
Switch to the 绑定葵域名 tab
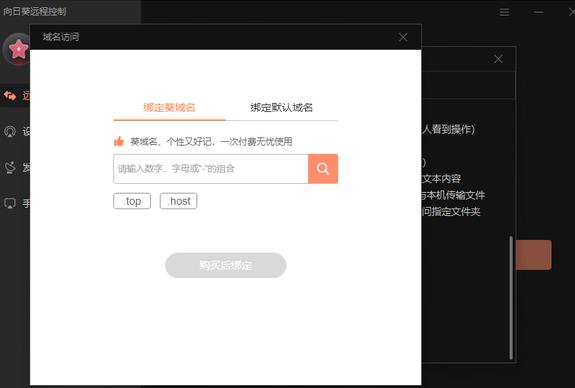coord(169,107)
